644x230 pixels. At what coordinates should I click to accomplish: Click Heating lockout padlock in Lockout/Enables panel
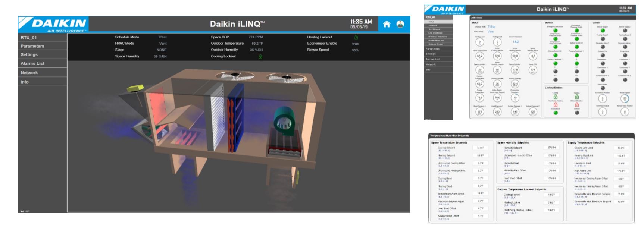tap(577, 97)
